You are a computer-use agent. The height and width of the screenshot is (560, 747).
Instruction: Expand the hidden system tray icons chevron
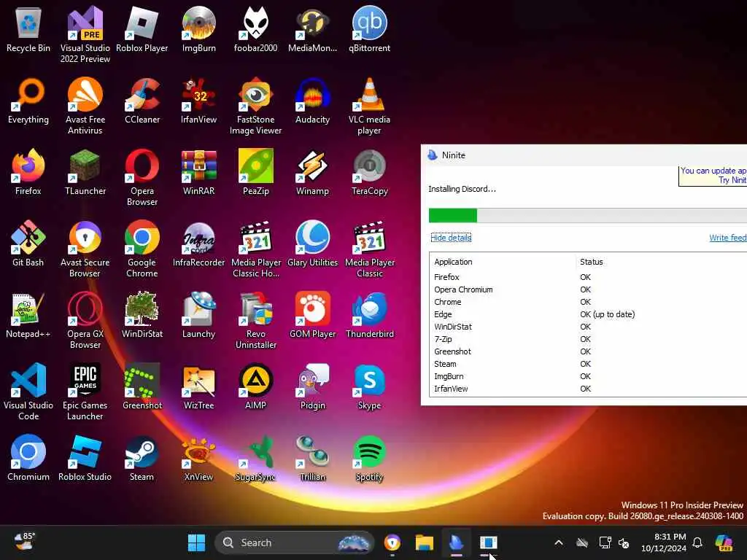559,542
